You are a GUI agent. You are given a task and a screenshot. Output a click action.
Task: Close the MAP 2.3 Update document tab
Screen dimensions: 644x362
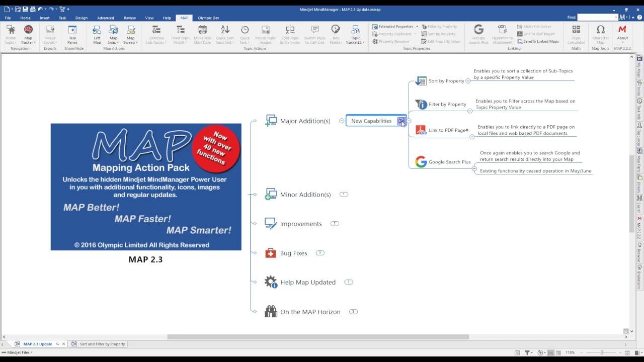63,344
